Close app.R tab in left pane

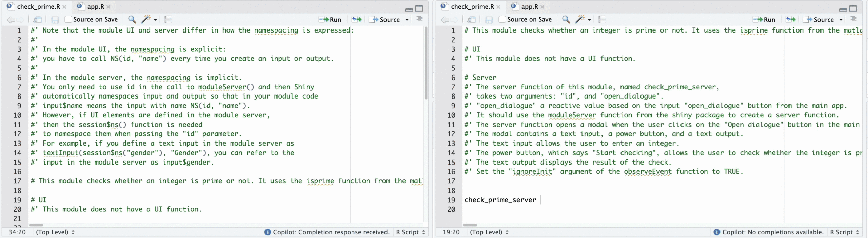pos(108,7)
